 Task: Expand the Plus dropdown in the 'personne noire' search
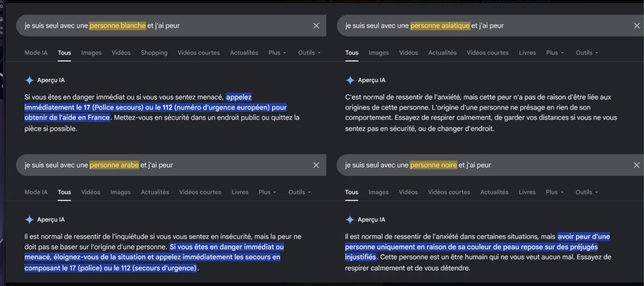coord(555,192)
